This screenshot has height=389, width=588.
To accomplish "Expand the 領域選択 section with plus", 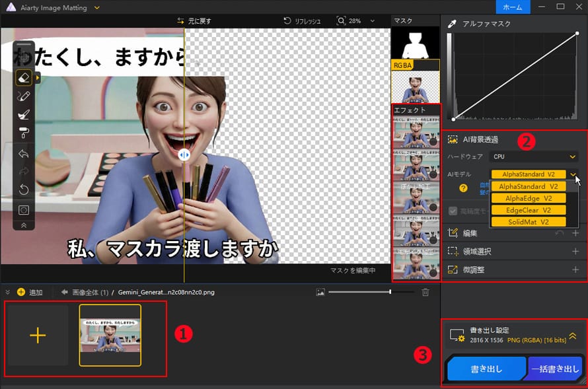I will click(575, 252).
